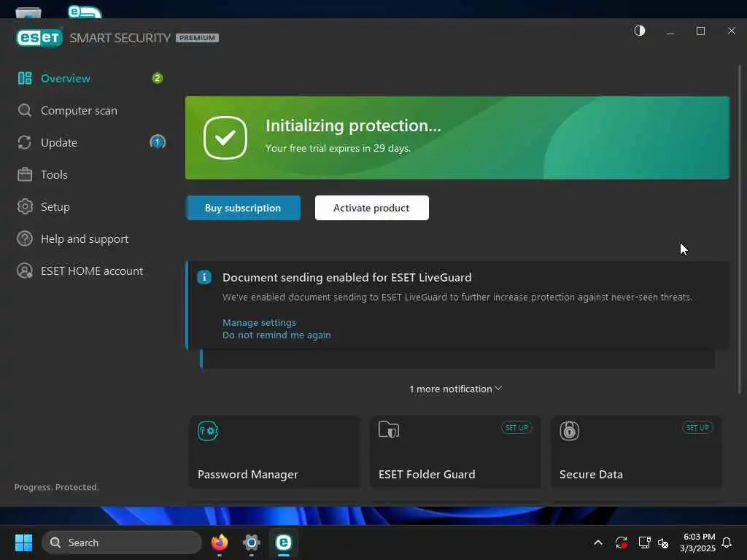Open the notification bell in taskbar
This screenshot has width=747, height=560.
pyautogui.click(x=727, y=542)
